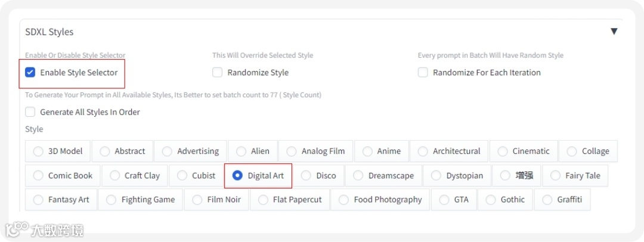
Task: Collapse the SDXL Styles panel arrow
Action: pyautogui.click(x=614, y=31)
